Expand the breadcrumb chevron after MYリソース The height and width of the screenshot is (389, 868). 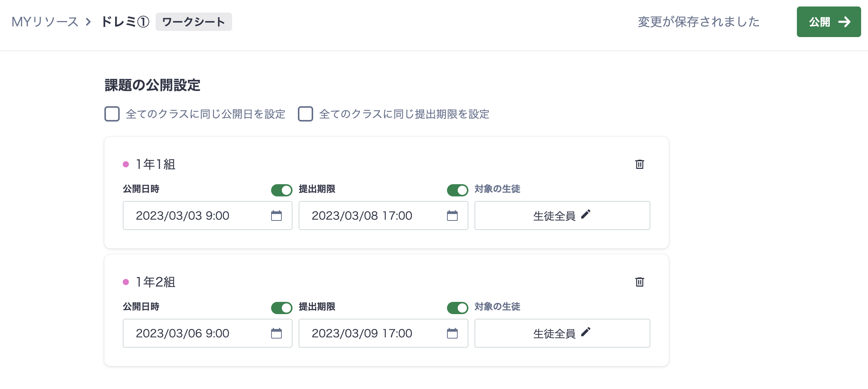[89, 22]
